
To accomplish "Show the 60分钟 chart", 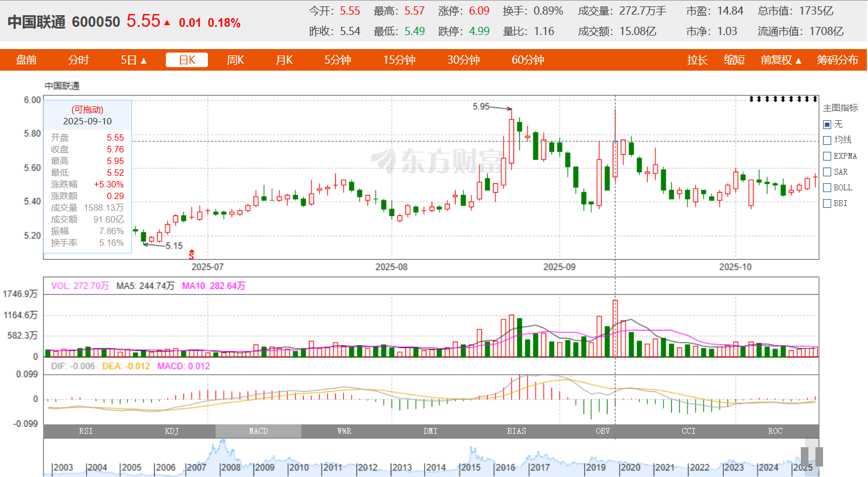I will tap(528, 60).
